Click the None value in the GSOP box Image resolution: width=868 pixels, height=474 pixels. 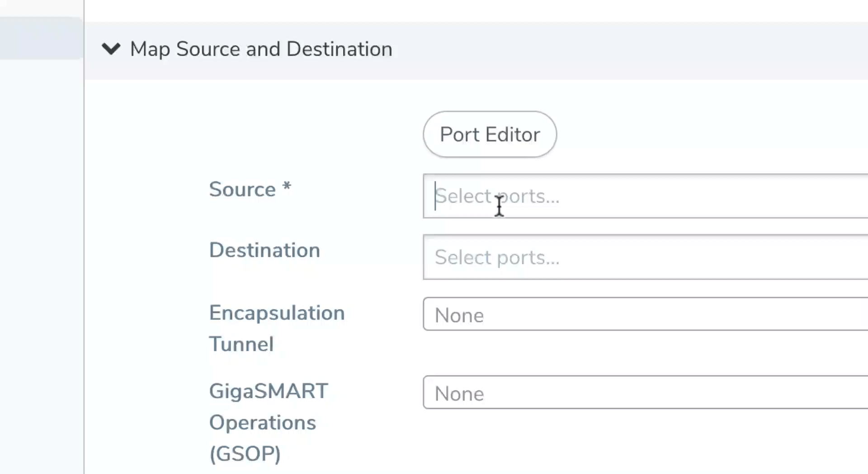[459, 393]
